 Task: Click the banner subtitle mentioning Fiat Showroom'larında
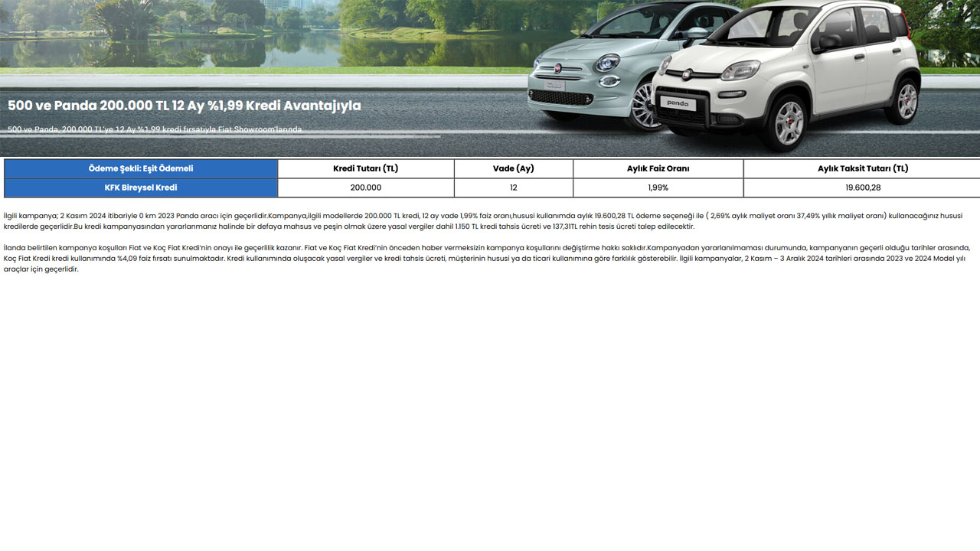pyautogui.click(x=155, y=129)
